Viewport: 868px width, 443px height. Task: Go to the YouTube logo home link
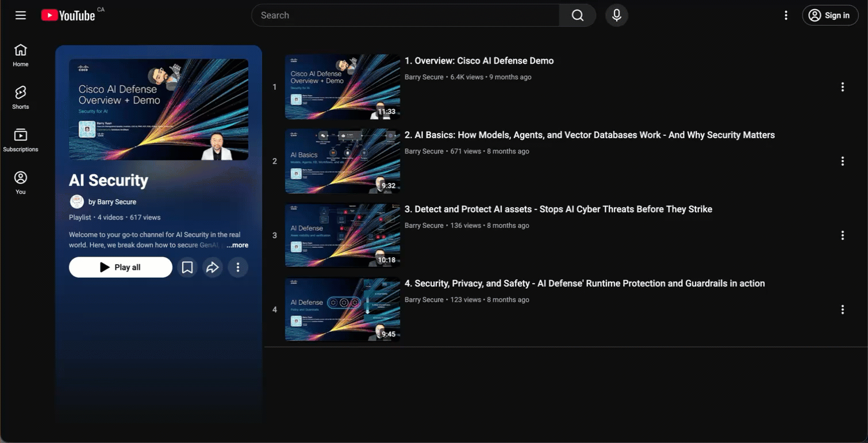pos(68,16)
